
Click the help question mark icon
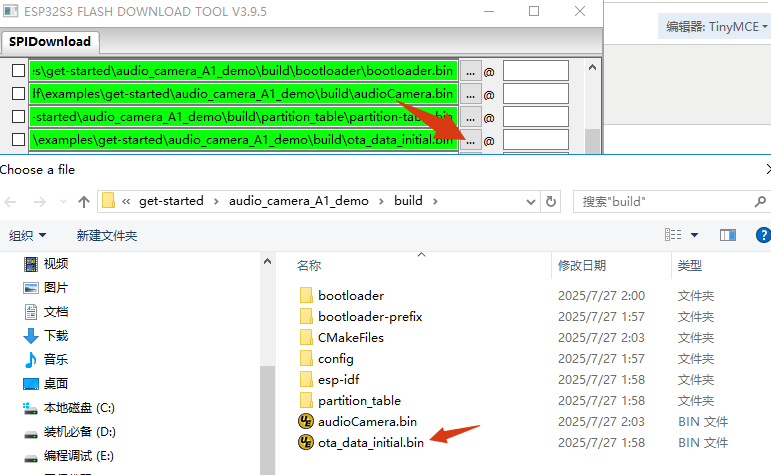[763, 235]
